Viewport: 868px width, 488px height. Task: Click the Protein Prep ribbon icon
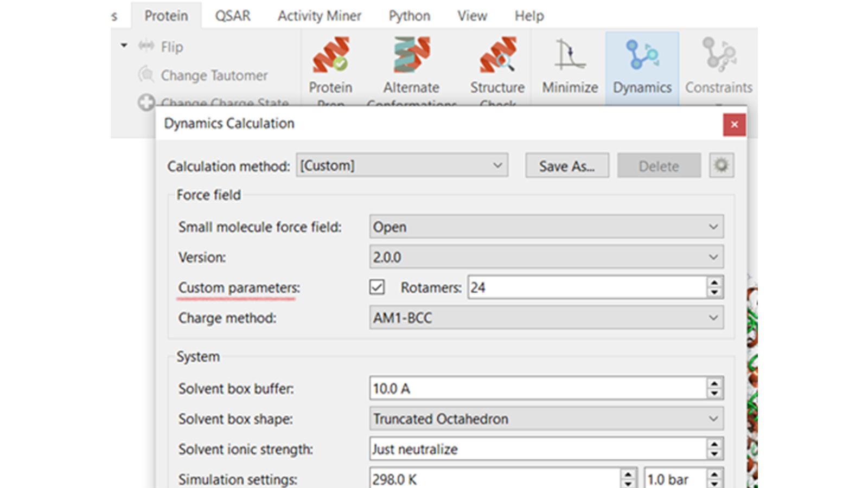(x=330, y=55)
